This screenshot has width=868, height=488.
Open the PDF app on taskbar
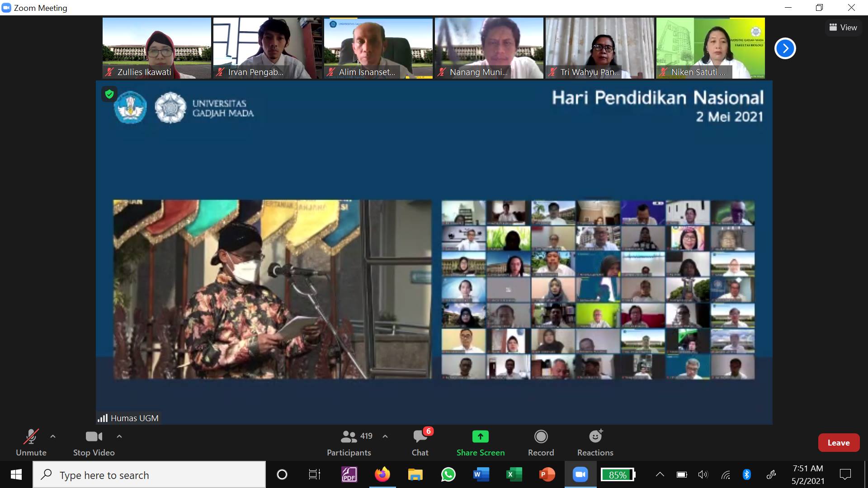(349, 474)
